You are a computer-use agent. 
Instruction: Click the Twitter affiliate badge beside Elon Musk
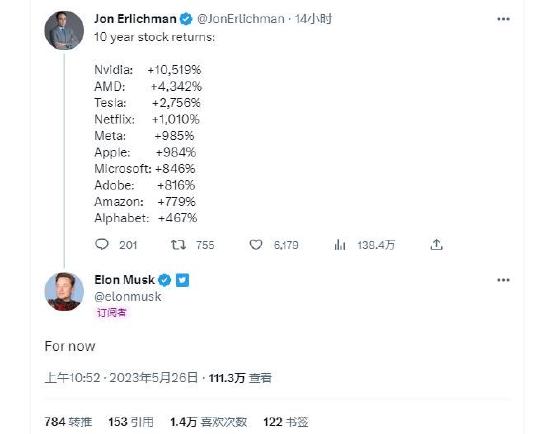click(182, 280)
